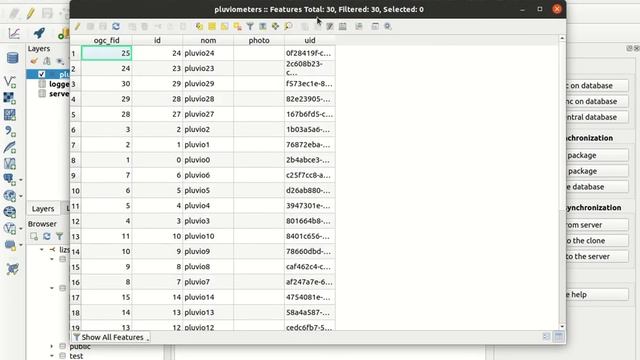640x360 pixels.
Task: Deselect all features in attribute table
Action: [237, 27]
